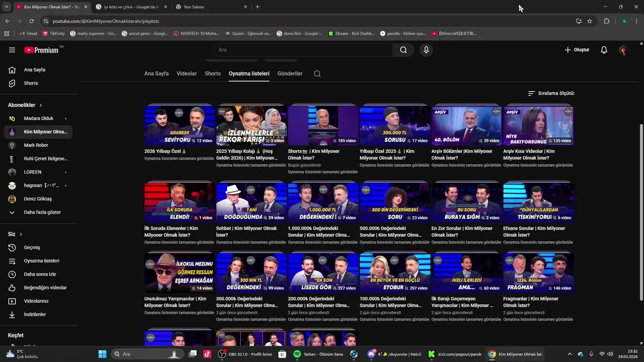Image resolution: width=644 pixels, height=362 pixels.
Task: Open Fragmanlar playlist thumbnail
Action: (x=538, y=273)
